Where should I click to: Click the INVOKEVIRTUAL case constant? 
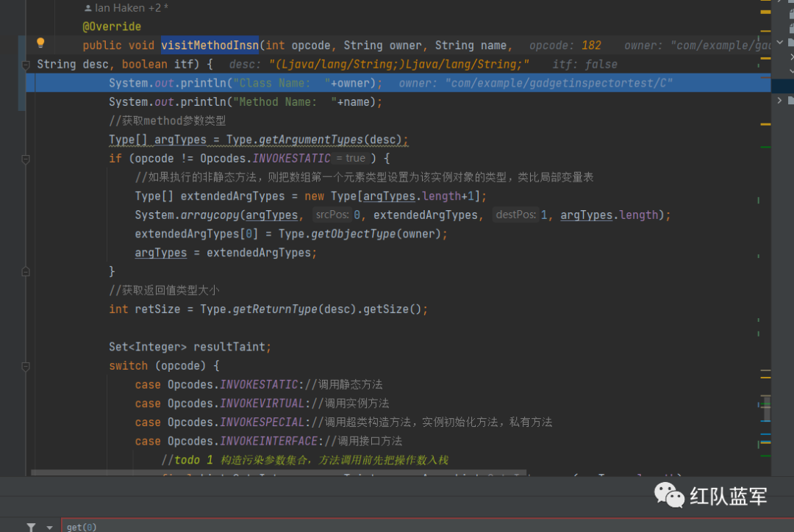262,403
